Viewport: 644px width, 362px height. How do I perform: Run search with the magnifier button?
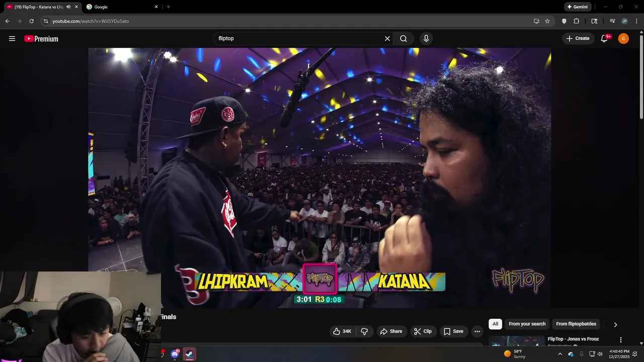coord(404,39)
